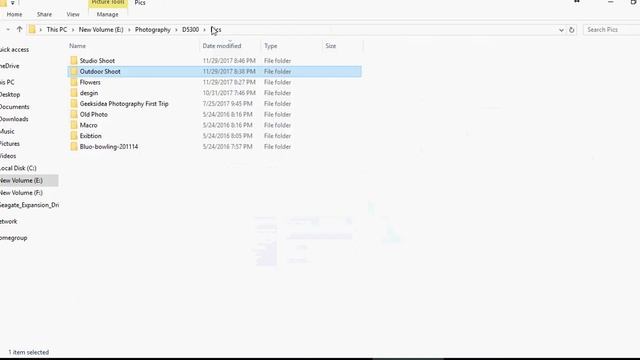
Task: Click the Picture Tools contextual tab
Action: pyautogui.click(x=108, y=2)
